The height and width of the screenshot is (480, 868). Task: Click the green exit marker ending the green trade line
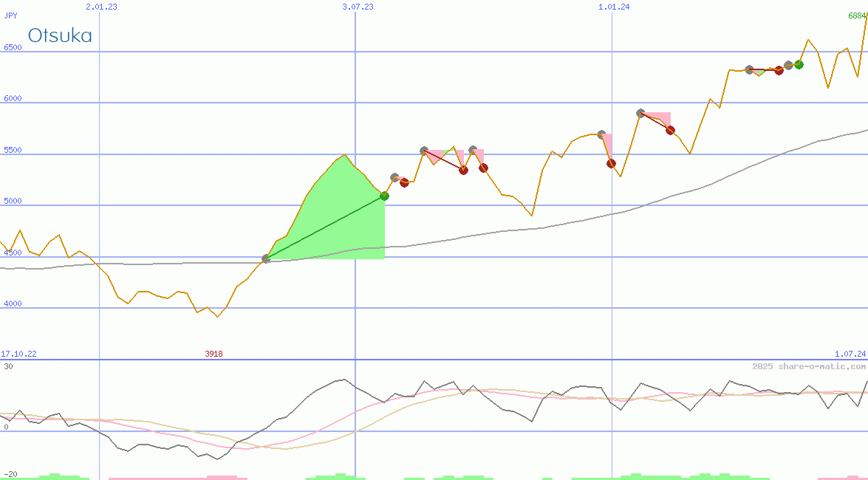[x=384, y=196]
